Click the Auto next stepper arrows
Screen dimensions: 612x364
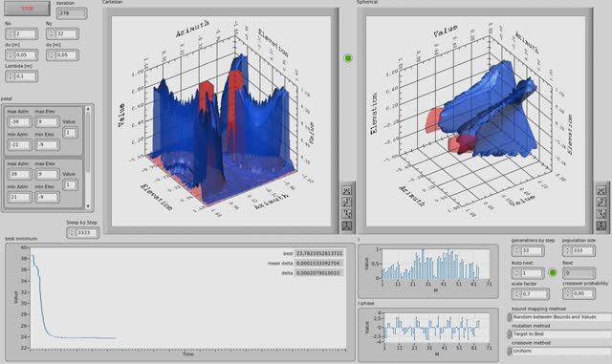click(x=516, y=273)
